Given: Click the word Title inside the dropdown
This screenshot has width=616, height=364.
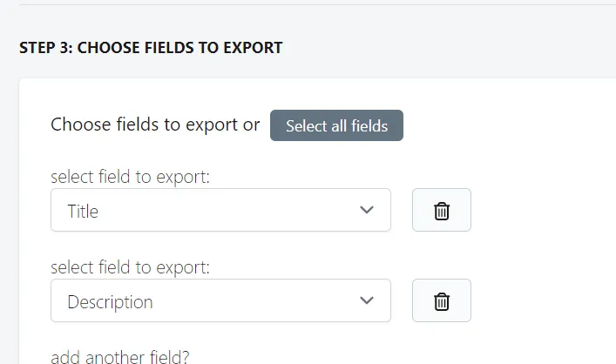Looking at the screenshot, I should pos(83,212).
